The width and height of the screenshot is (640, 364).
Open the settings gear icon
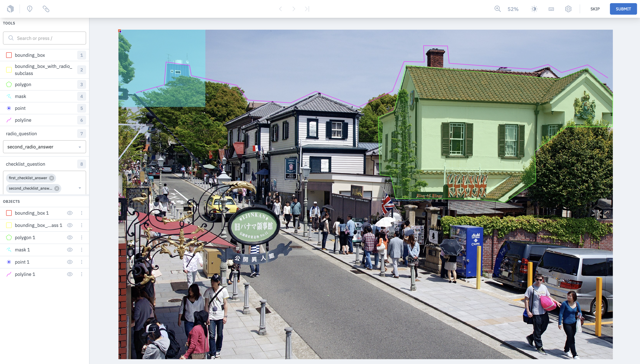coord(568,9)
